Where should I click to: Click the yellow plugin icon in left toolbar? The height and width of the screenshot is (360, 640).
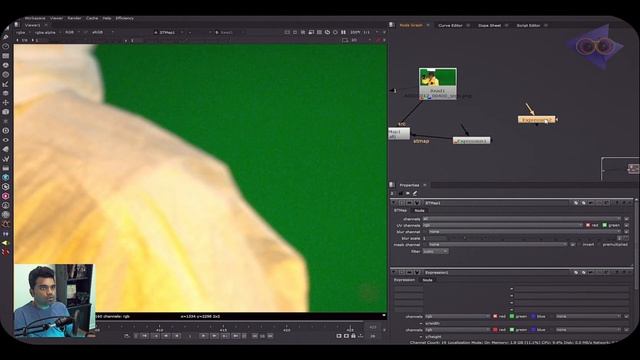point(6,243)
